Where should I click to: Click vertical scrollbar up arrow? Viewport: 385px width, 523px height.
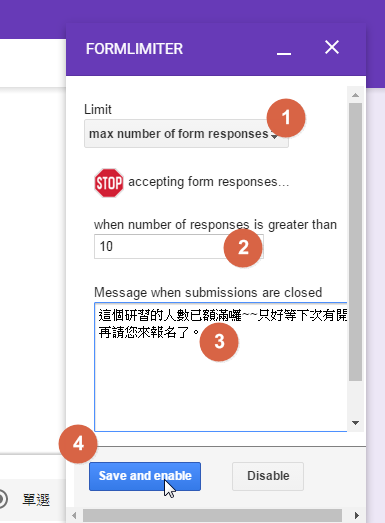pos(355,95)
